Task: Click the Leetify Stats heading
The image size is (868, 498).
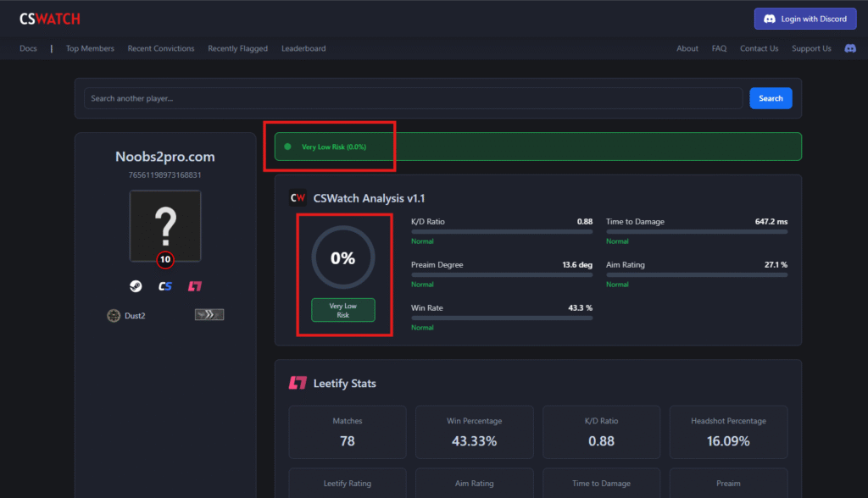Action: 344,384
